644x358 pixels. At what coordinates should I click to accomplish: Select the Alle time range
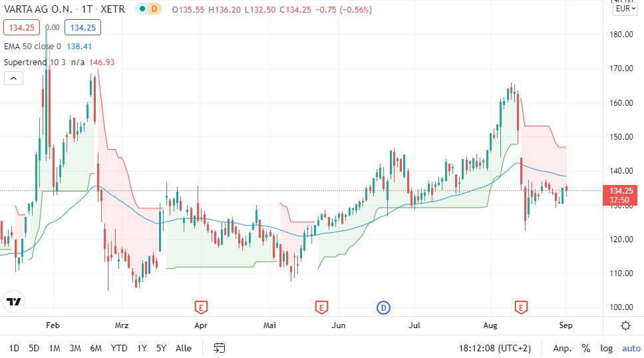(184, 348)
